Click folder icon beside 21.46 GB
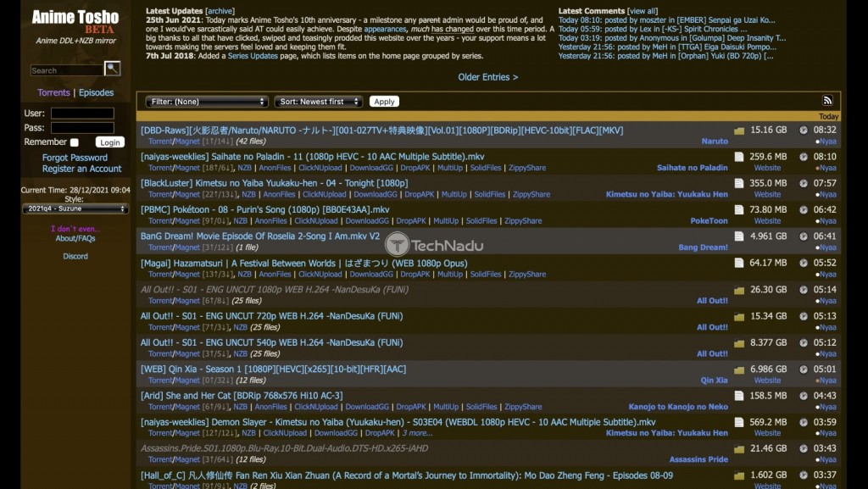Image resolution: width=868 pixels, height=489 pixels. [x=739, y=449]
